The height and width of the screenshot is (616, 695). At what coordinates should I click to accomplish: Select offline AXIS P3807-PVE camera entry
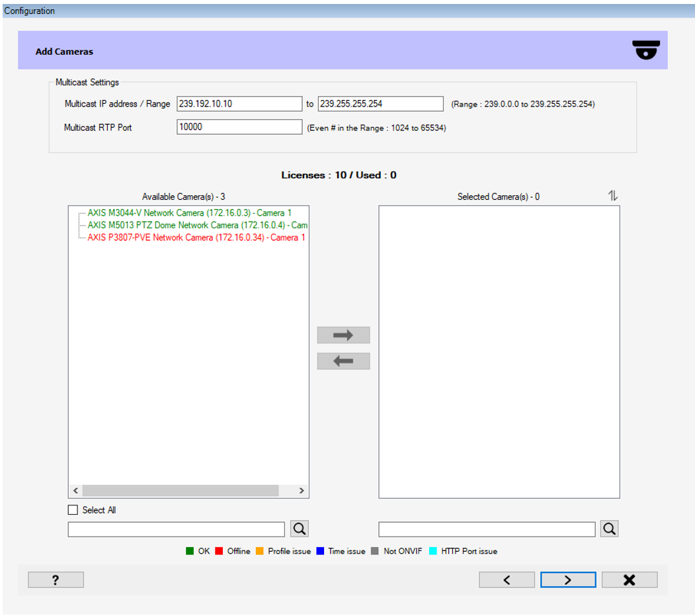tap(196, 237)
